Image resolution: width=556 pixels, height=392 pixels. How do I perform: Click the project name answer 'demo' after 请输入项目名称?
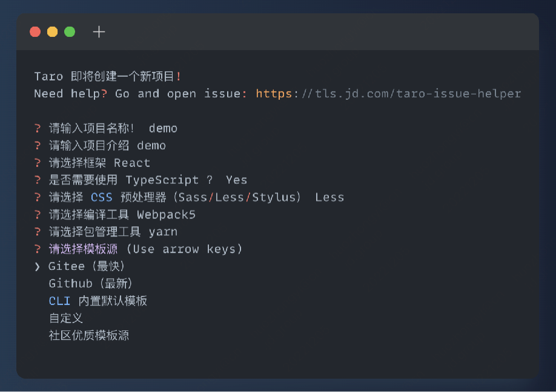[x=163, y=128]
